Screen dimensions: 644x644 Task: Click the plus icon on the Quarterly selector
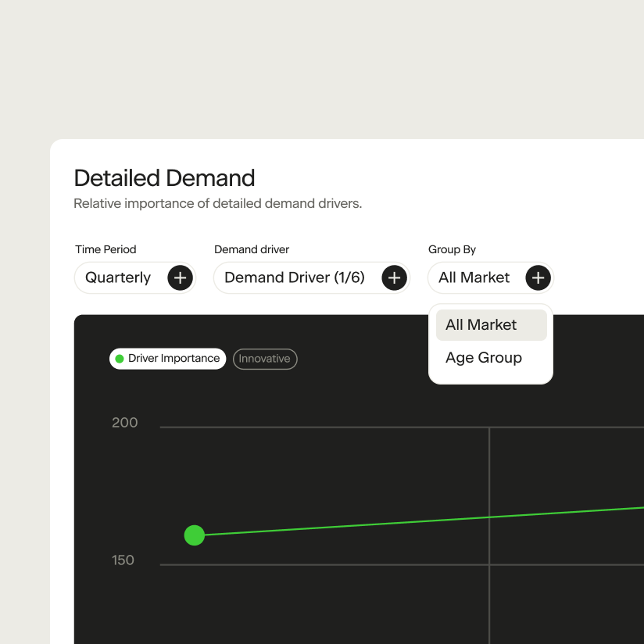(181, 277)
